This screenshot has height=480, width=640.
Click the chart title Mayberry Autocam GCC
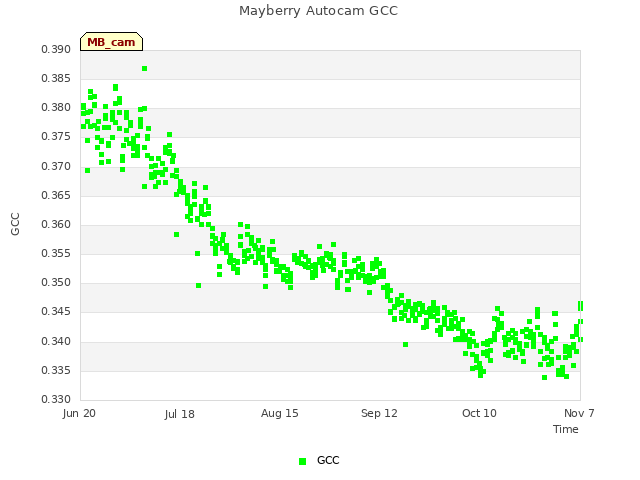(x=318, y=11)
